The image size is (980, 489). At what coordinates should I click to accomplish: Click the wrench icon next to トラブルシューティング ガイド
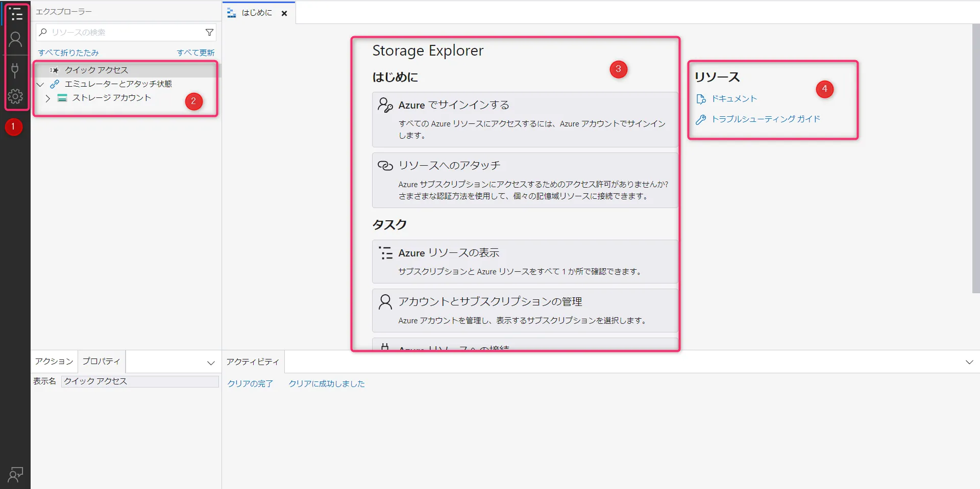(701, 119)
